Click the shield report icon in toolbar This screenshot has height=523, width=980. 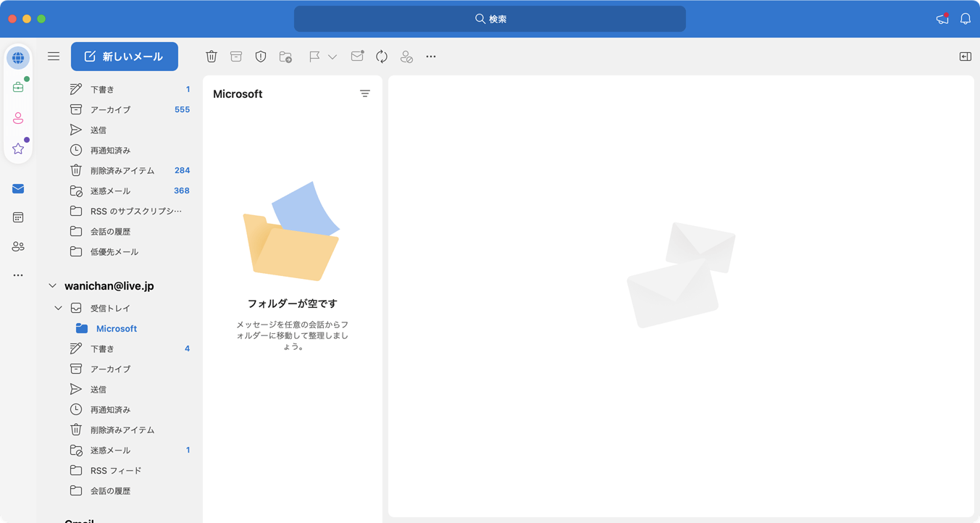point(261,57)
